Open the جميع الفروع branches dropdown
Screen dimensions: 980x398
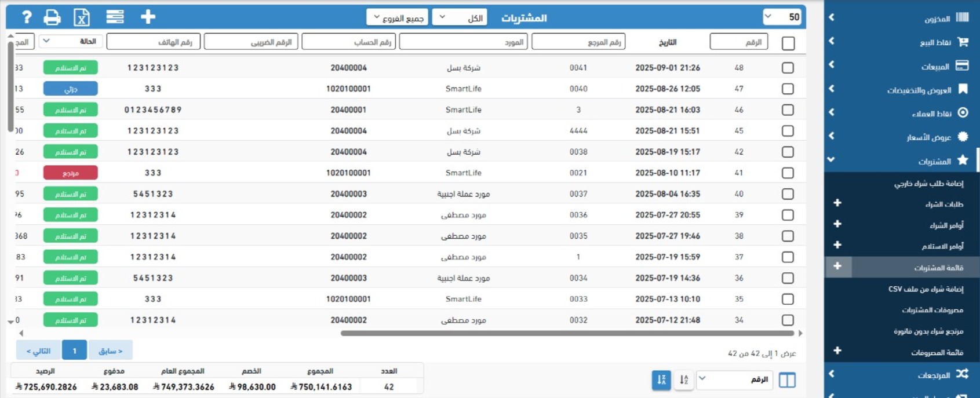click(398, 17)
